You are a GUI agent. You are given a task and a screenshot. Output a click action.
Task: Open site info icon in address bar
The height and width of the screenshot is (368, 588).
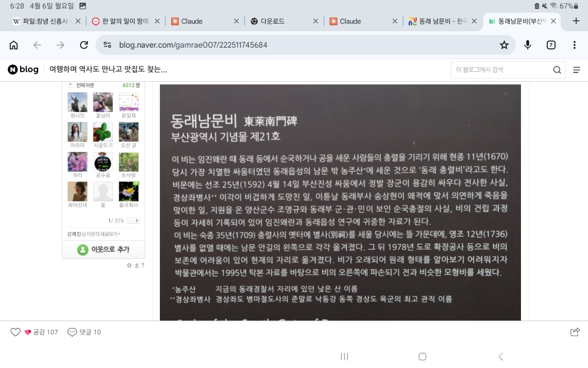[107, 45]
